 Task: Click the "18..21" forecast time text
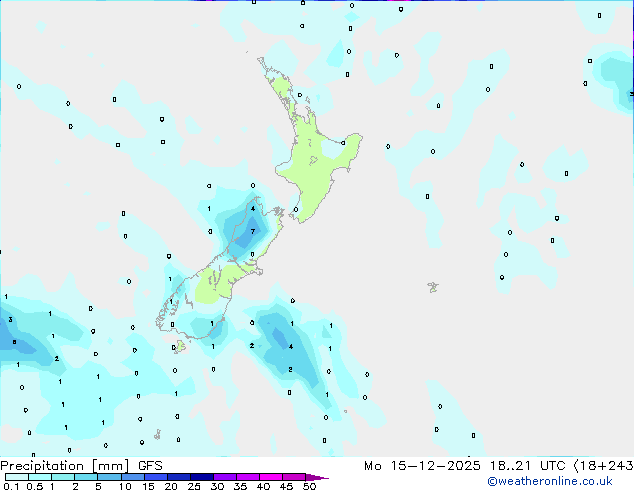tap(510, 466)
